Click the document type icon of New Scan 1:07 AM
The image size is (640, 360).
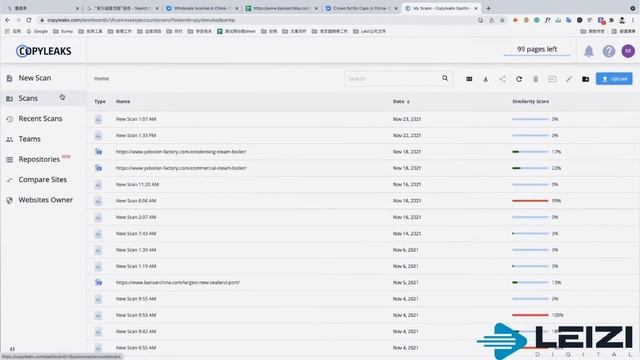(98, 119)
